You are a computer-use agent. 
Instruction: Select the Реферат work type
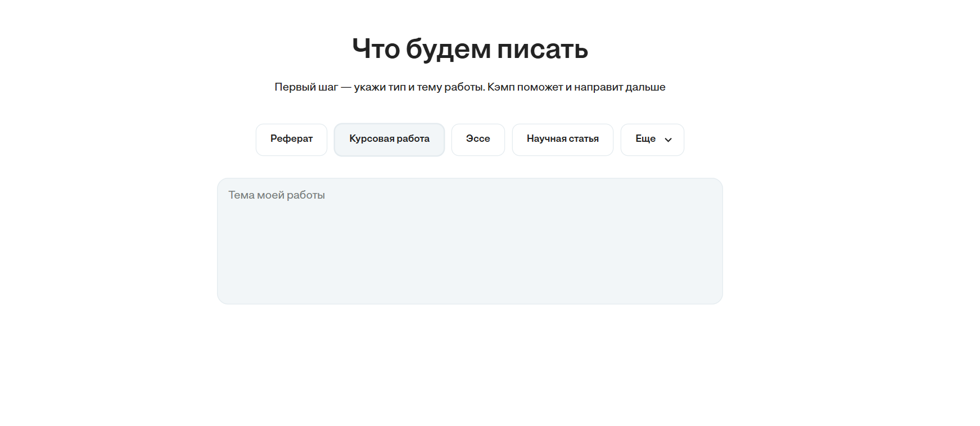[291, 139]
